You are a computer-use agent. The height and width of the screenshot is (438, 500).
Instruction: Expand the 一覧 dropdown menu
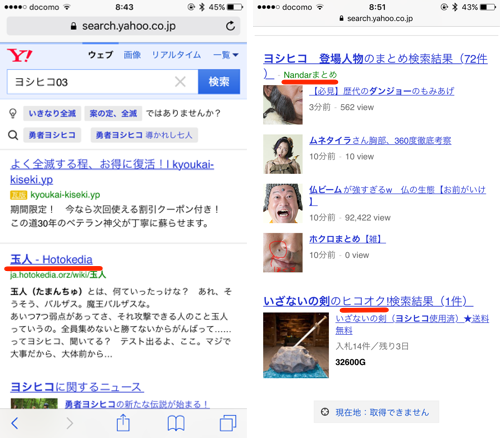tap(226, 55)
